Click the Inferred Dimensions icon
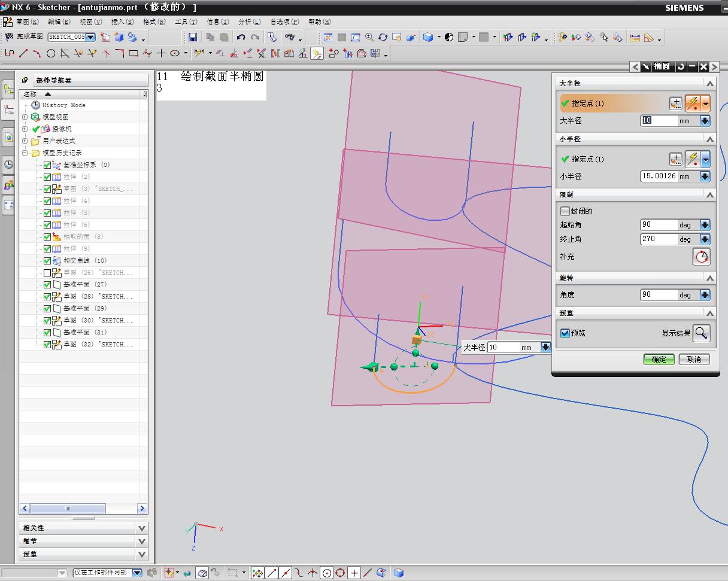The height and width of the screenshot is (581, 728). point(199,53)
